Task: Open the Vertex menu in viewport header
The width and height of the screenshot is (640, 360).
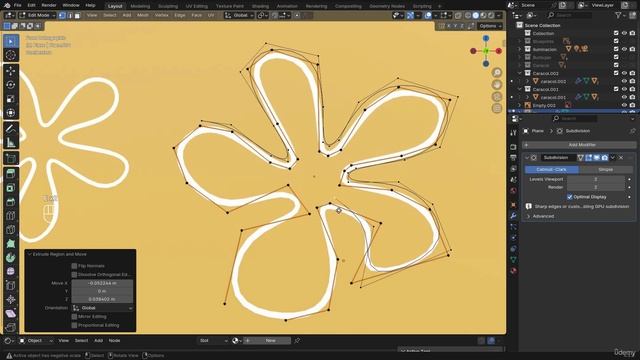Action: [x=161, y=16]
